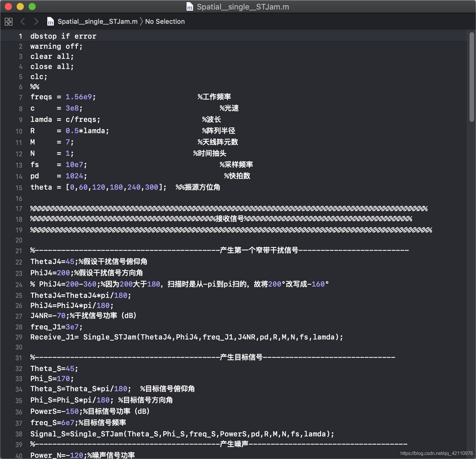
Task: Click 'lamda = c/freqs;' assignment
Action: (x=65, y=120)
